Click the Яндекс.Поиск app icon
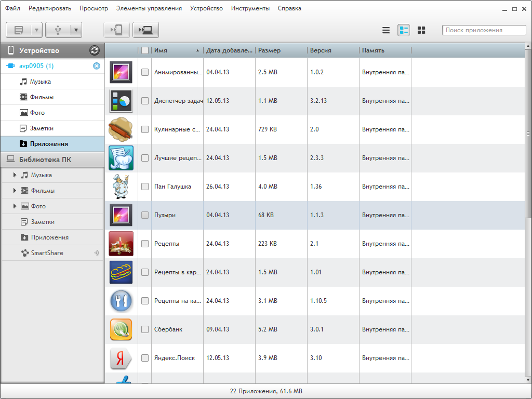Screen dimensions: 532x399 click(121, 358)
